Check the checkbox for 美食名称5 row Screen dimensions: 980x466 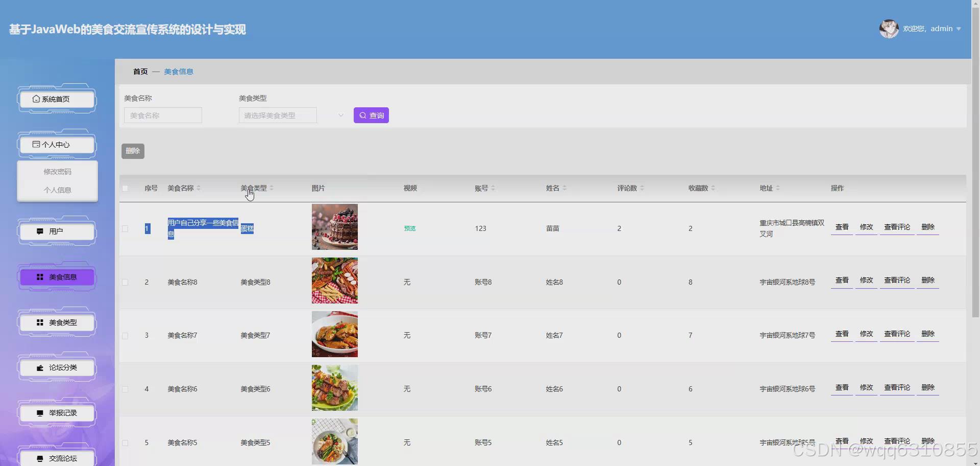coord(125,442)
